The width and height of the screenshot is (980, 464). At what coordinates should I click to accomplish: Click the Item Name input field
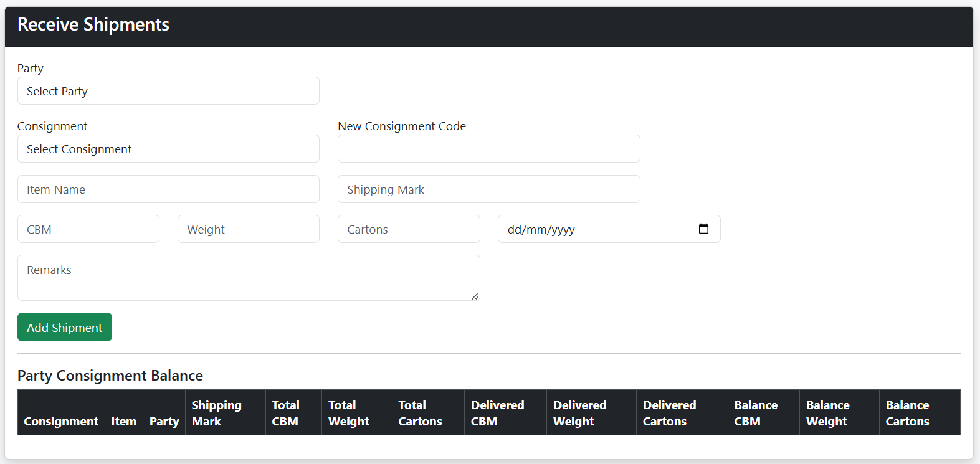coord(168,189)
